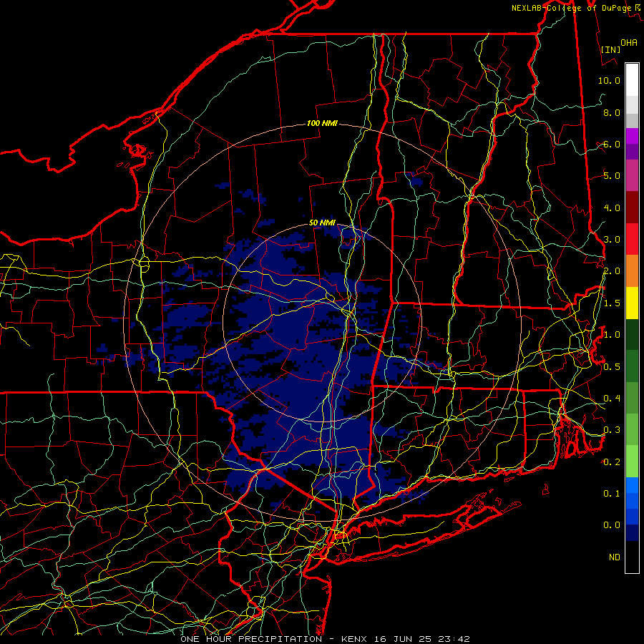
Task: Pick the orange swatch beside 2.0
Action: (632, 270)
